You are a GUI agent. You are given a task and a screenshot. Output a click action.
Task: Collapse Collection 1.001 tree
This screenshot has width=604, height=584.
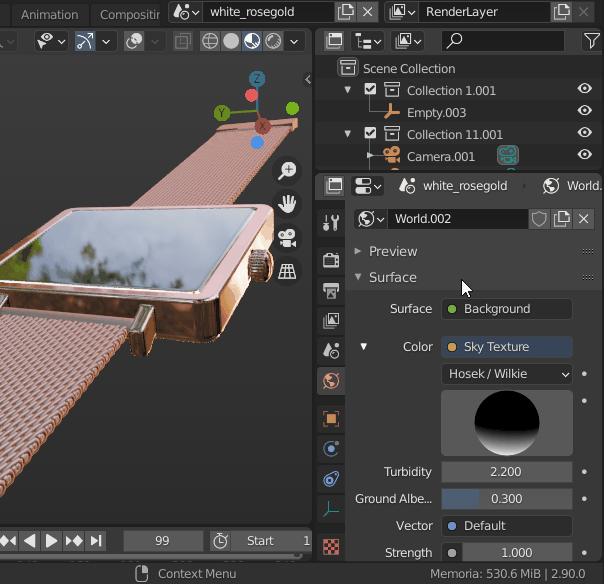coord(348,90)
